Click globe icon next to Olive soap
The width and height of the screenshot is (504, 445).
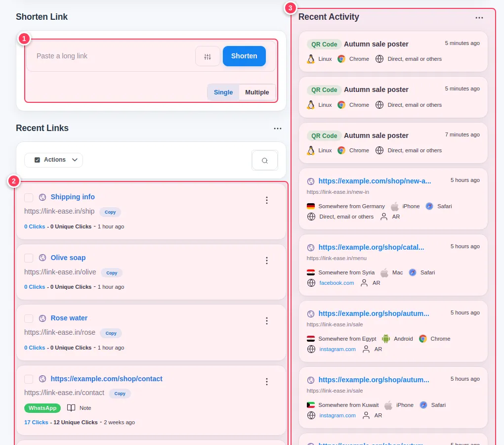pyautogui.click(x=42, y=258)
